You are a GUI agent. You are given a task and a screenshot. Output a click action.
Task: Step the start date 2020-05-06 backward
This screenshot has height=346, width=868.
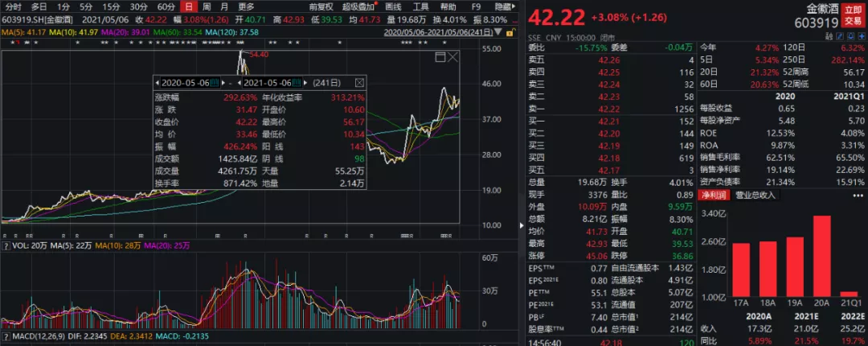click(158, 83)
